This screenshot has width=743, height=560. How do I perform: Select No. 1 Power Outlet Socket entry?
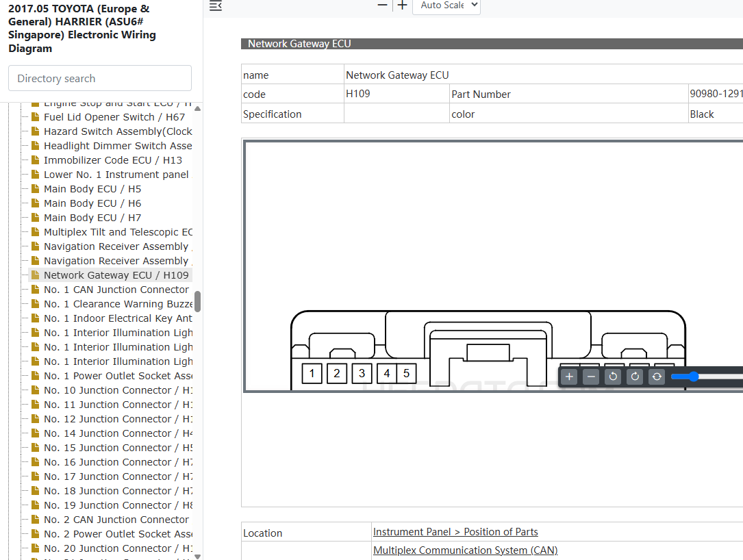[x=118, y=376]
